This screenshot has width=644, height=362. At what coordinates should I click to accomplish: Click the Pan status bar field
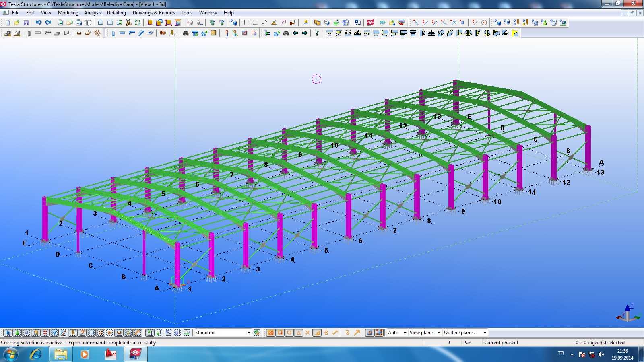coord(467,343)
